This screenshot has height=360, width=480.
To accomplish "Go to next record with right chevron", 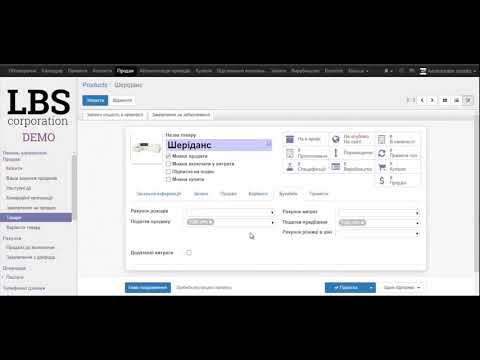I will [x=432, y=100].
